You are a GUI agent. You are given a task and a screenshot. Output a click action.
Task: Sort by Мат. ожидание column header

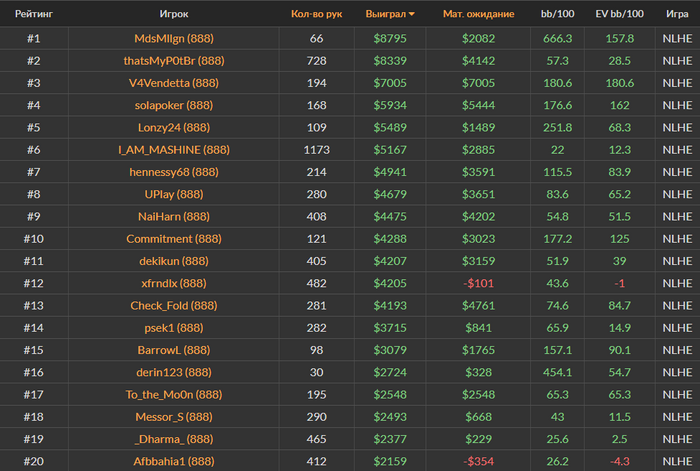(485, 15)
